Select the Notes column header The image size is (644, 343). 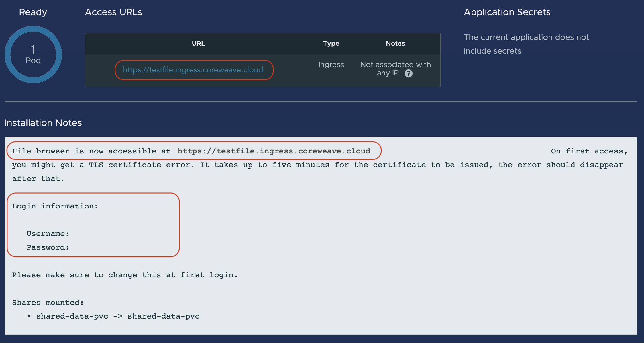(395, 44)
